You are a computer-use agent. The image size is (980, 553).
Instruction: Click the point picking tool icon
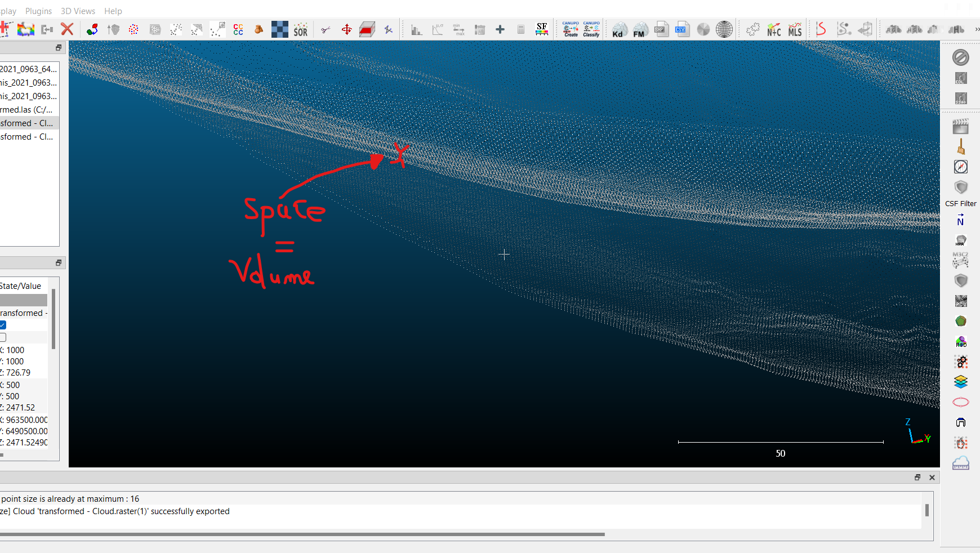pos(6,29)
